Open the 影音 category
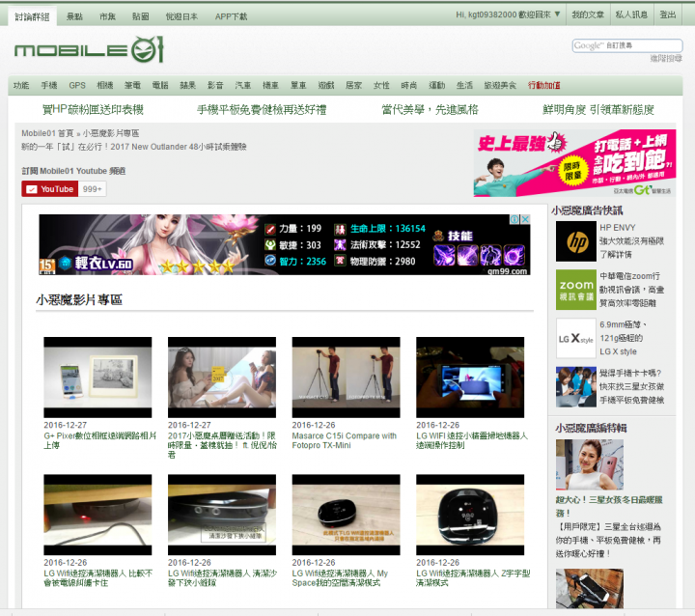This screenshot has height=616, width=695. 215,85
